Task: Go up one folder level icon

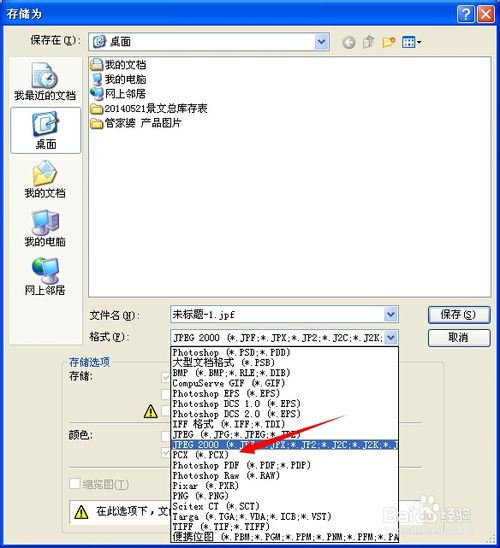Action: (x=368, y=42)
